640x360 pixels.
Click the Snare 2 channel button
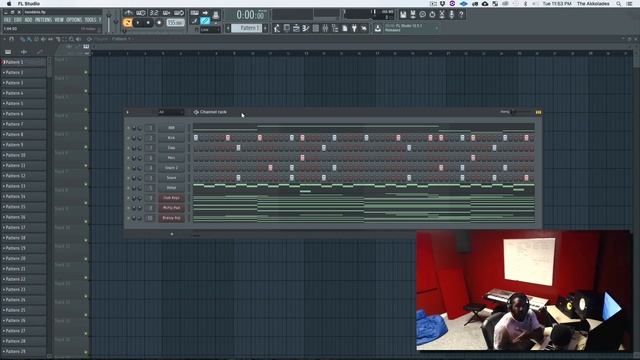[171, 168]
